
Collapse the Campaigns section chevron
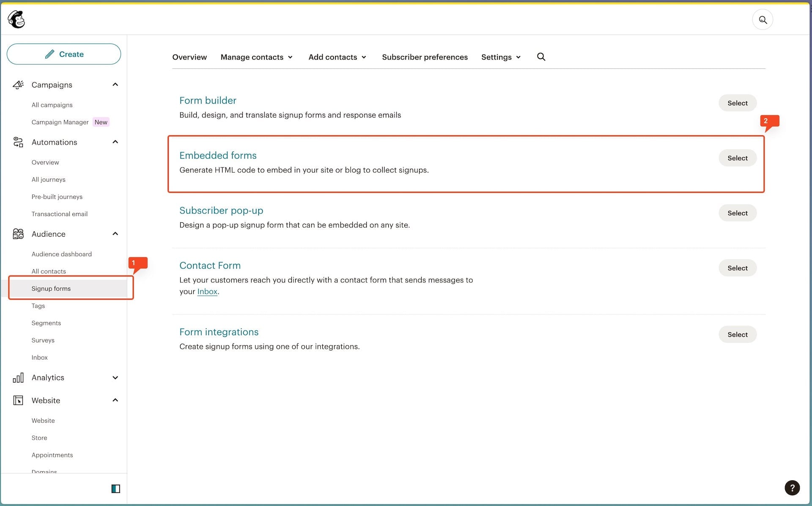pos(115,85)
